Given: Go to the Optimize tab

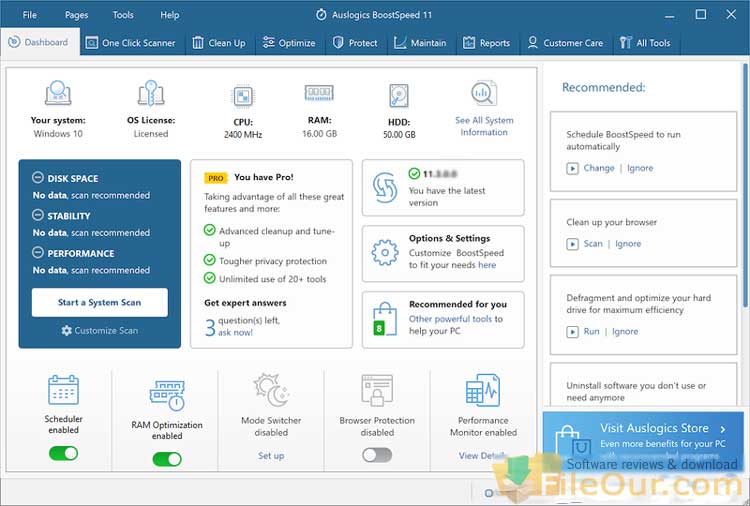Looking at the screenshot, I should pos(289,43).
